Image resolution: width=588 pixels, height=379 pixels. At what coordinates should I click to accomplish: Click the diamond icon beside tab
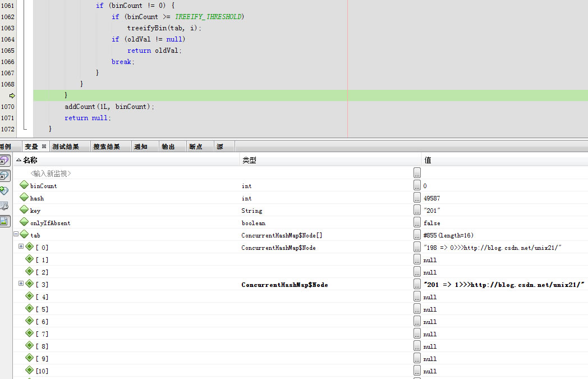(24, 234)
